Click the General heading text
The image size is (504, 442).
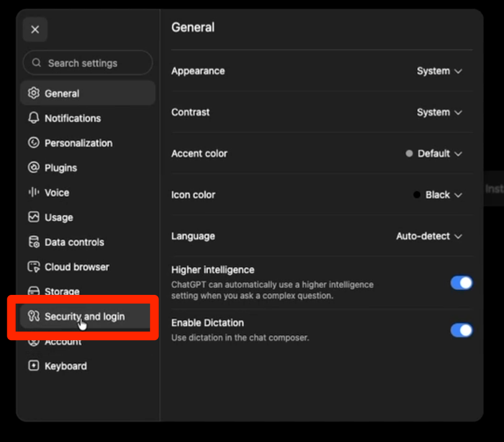click(x=193, y=27)
